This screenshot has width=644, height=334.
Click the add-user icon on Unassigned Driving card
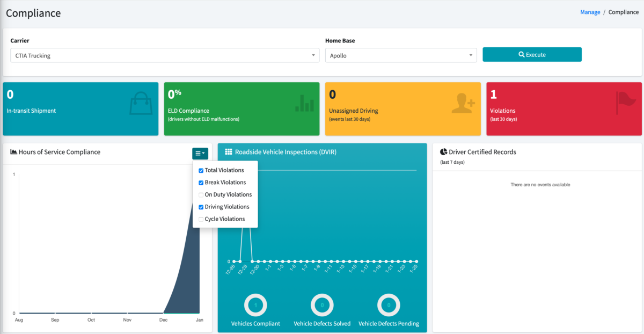[x=463, y=104]
